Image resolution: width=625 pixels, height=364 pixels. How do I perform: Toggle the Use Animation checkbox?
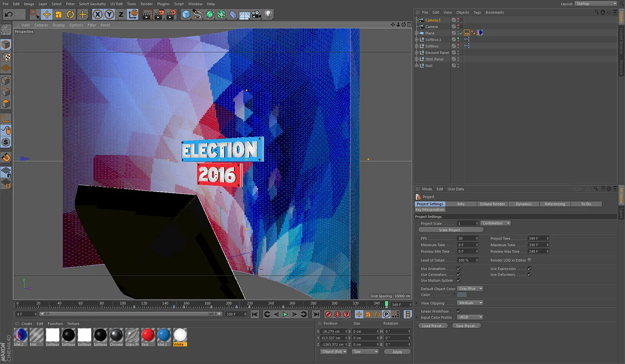(458, 269)
